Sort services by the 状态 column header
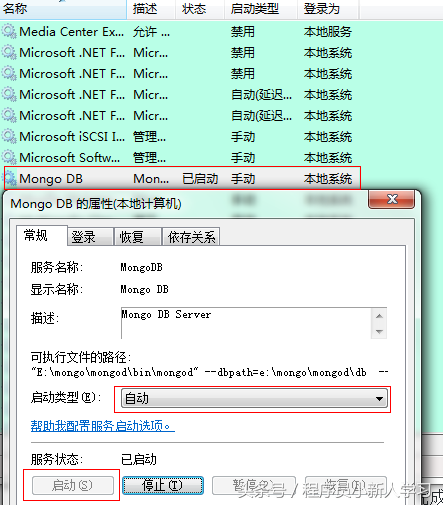The image size is (443, 505). pyautogui.click(x=200, y=9)
